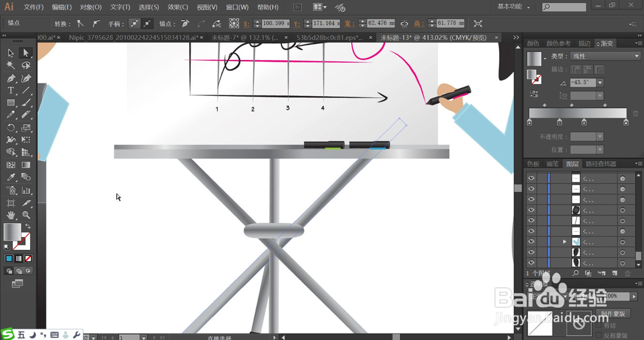Viewport: 644px width, 340px height.
Task: Select the Hand tool
Action: pyautogui.click(x=11, y=215)
